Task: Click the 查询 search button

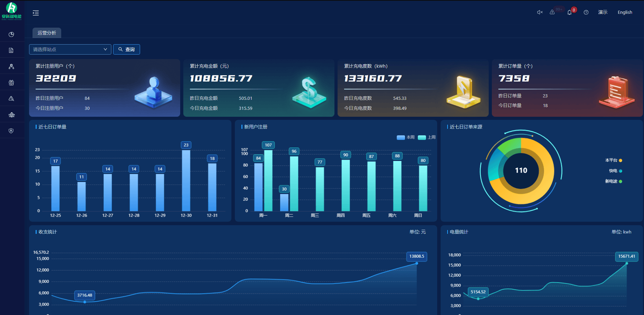Action: 127,49
